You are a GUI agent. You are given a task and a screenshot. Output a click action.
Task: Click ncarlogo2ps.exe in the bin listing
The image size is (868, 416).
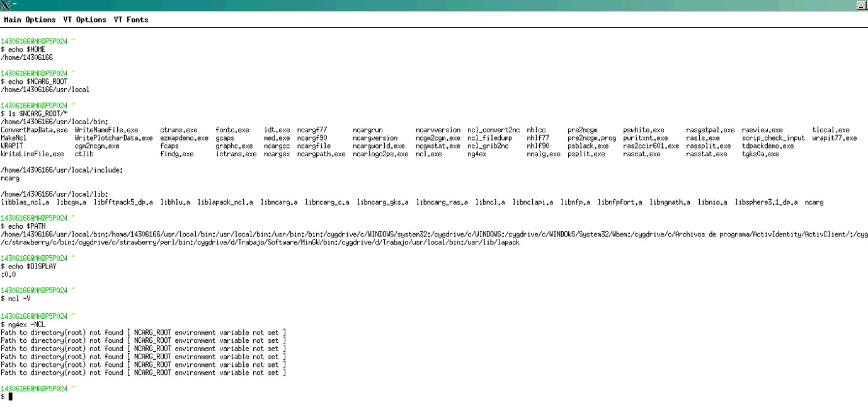[380, 154]
